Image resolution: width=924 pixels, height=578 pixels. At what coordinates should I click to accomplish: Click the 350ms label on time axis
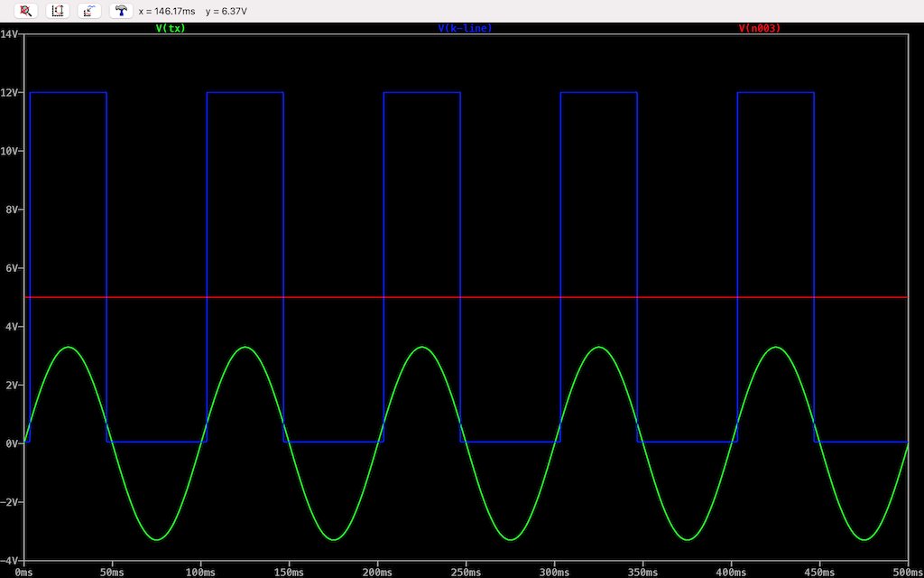point(642,572)
